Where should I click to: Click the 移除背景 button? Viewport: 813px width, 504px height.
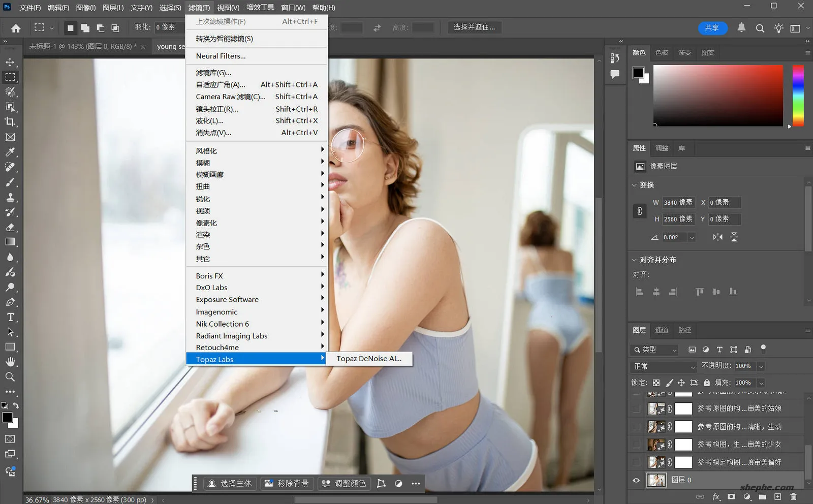click(x=287, y=483)
